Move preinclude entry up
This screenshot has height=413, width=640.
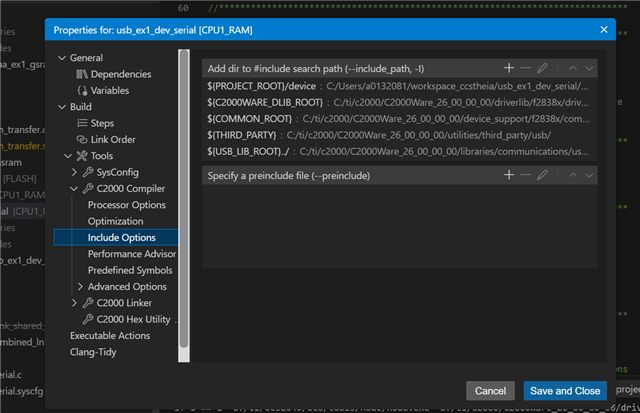573,175
